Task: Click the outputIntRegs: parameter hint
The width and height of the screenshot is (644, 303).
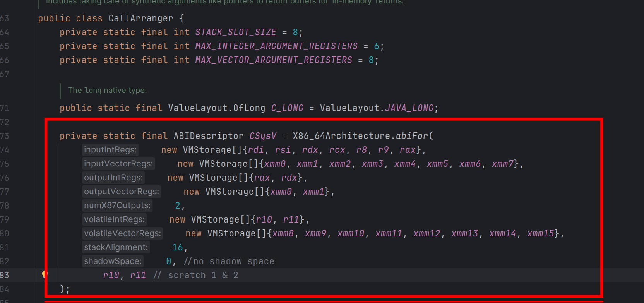Action: pos(113,178)
